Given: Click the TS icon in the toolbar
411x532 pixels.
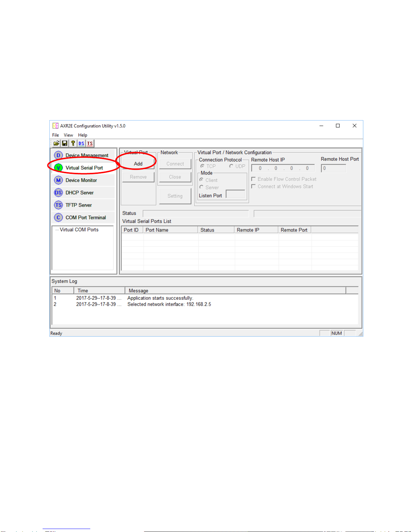Looking at the screenshot, I should pos(90,143).
